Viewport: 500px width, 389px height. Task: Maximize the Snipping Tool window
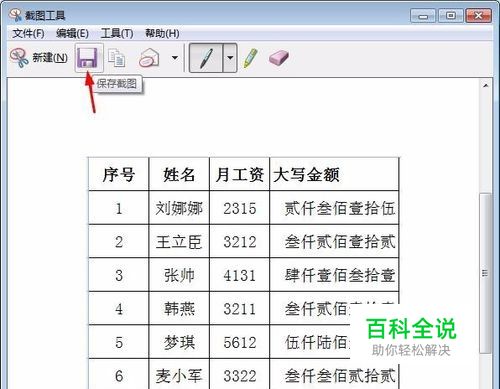tap(450, 16)
